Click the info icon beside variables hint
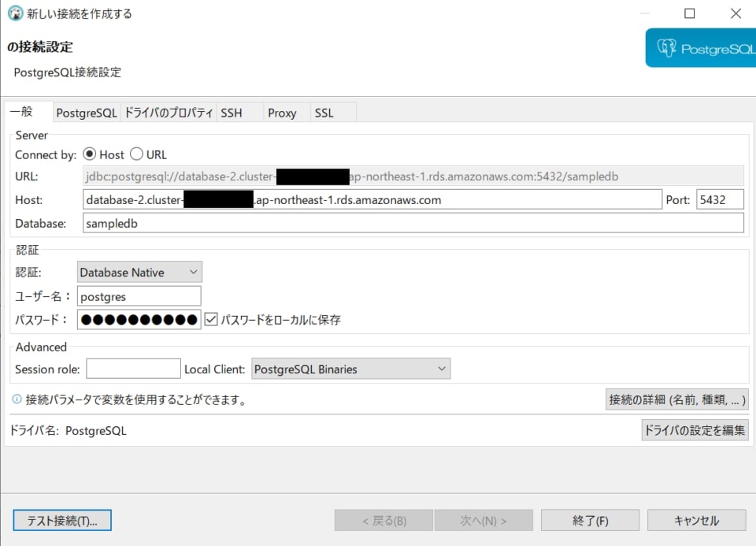Screen dimensions: 756x546 [17, 399]
